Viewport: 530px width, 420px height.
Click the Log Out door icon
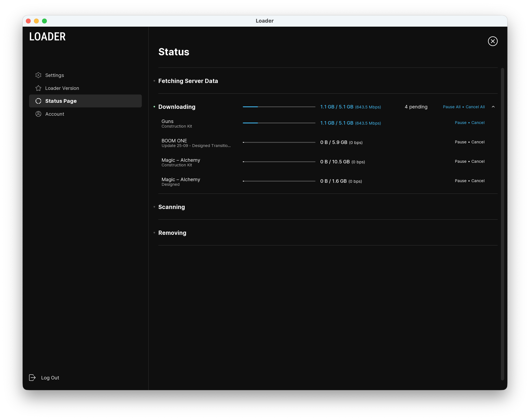pos(32,378)
